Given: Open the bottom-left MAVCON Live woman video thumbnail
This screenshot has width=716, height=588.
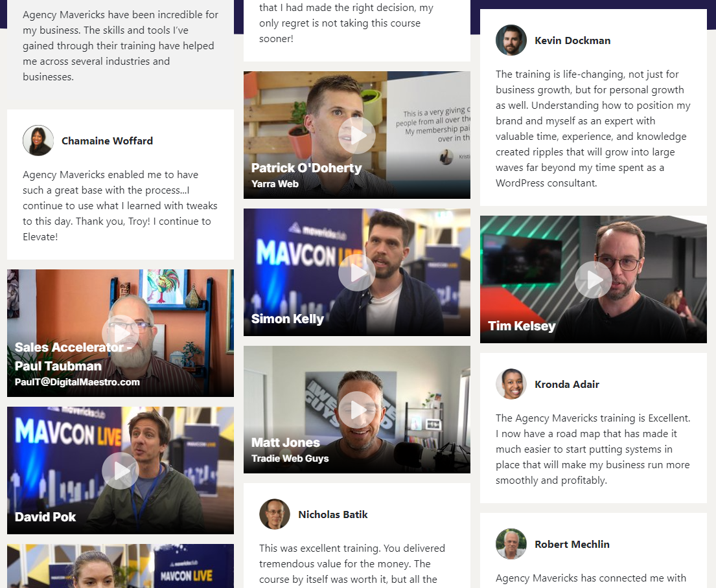Looking at the screenshot, I should 120,566.
